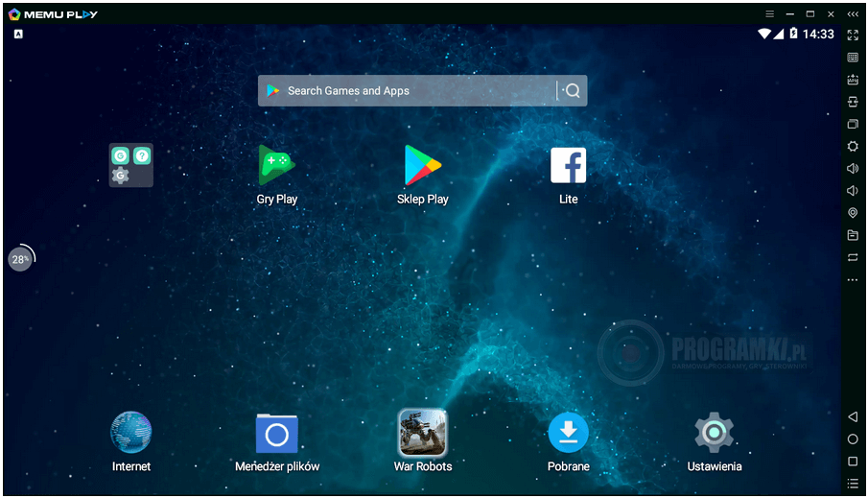Open the GPS location pin tool
The width and height of the screenshot is (868, 498).
coord(853,213)
